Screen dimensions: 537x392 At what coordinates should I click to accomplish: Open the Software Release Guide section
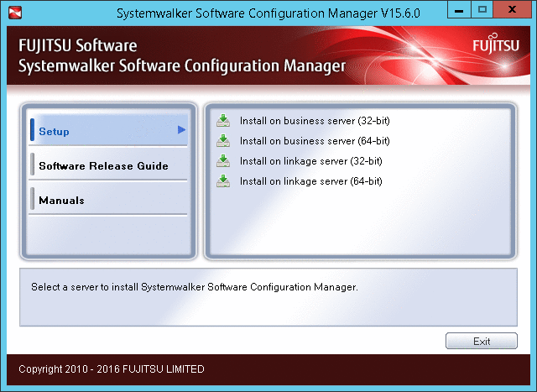click(x=103, y=166)
